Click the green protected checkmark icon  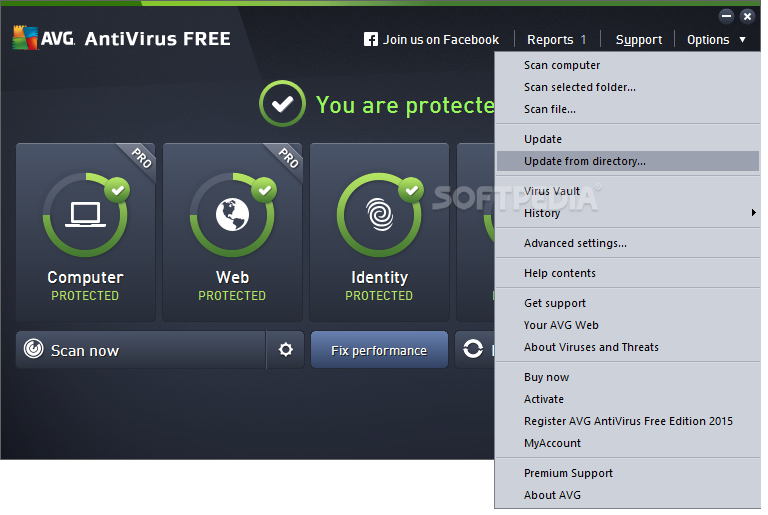pos(283,104)
